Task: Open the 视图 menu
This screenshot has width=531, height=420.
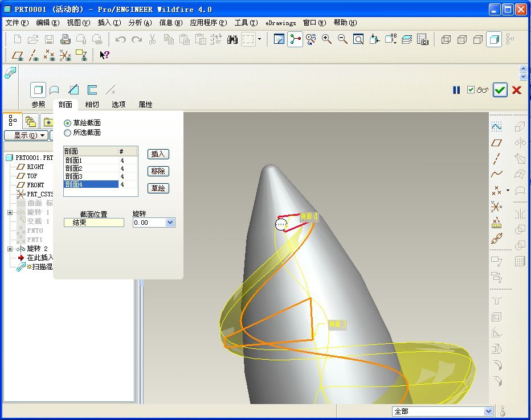Action: tap(79, 23)
